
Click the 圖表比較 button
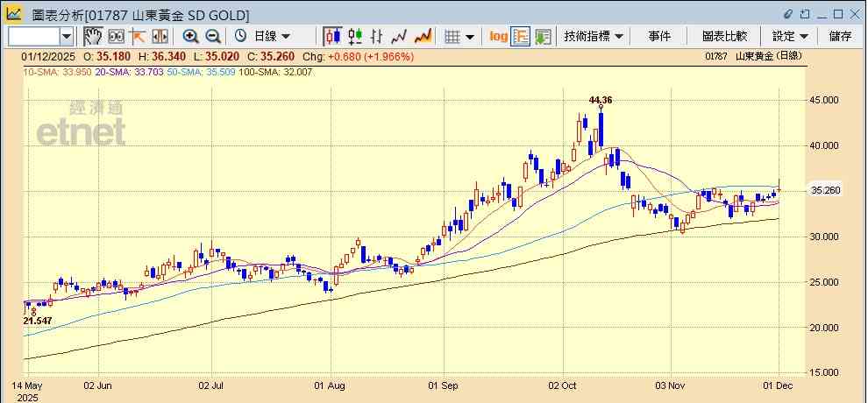[x=725, y=36]
